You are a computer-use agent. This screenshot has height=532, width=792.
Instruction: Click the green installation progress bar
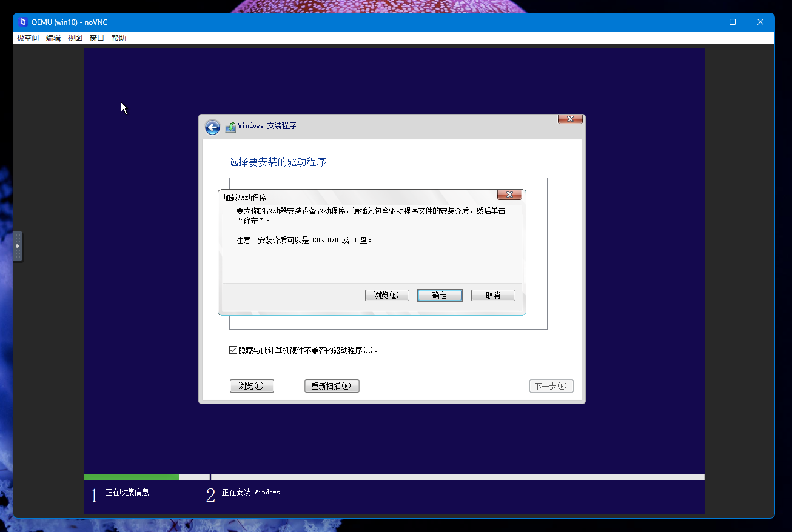131,477
